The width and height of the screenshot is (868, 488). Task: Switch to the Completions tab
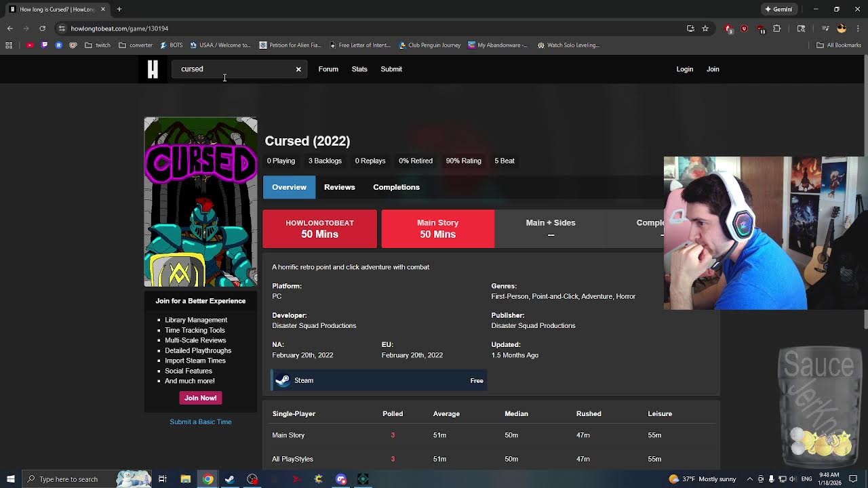[x=396, y=187]
